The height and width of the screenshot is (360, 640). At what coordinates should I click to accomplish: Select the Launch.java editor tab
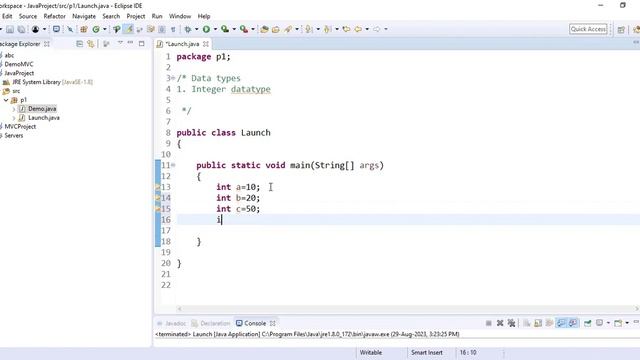[182, 44]
